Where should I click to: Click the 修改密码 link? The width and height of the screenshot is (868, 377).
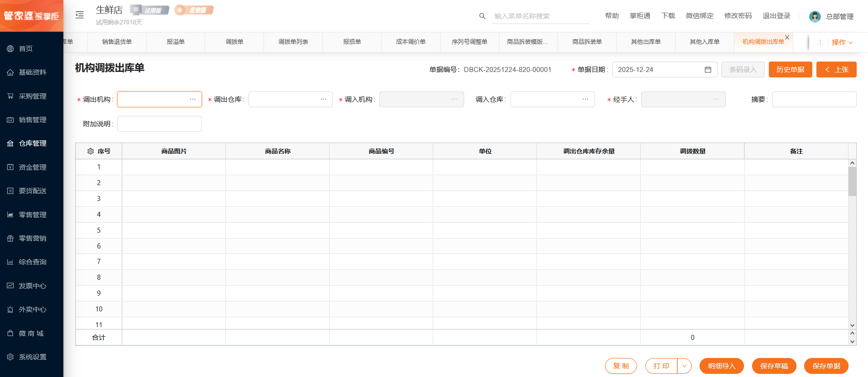coord(738,16)
